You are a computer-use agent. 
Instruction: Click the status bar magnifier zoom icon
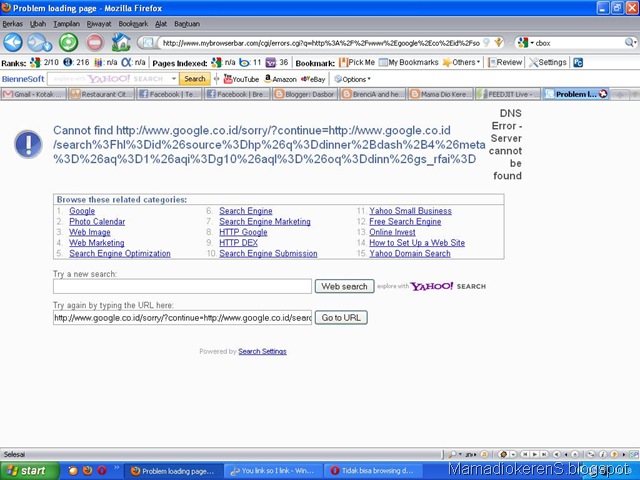(453, 454)
